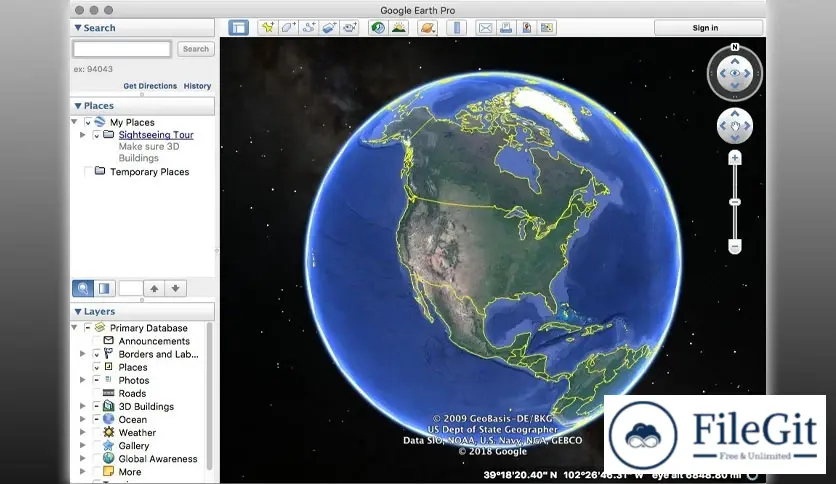
Task: Uncheck the Sightseeing Tour checkbox
Action: [x=97, y=135]
